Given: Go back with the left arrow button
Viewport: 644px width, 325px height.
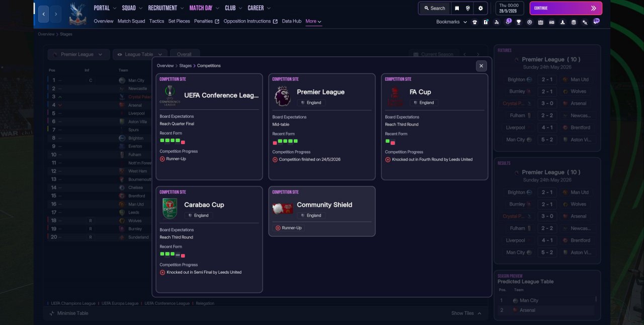Looking at the screenshot, I should [x=44, y=15].
